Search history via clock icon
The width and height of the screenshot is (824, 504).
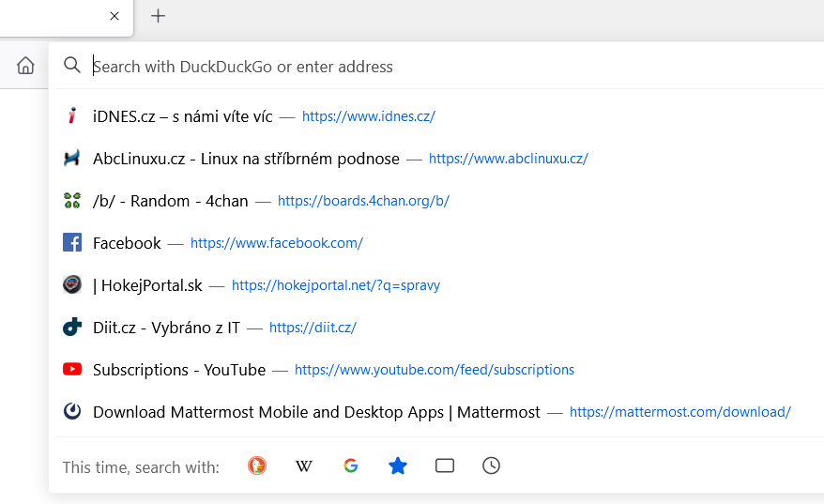tap(492, 466)
